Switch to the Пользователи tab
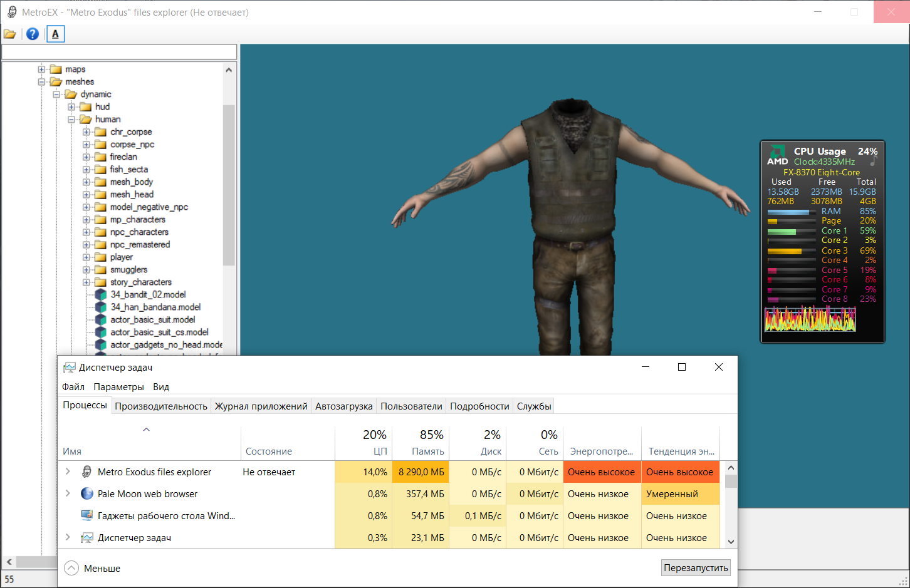Image resolution: width=910 pixels, height=588 pixels. (x=411, y=406)
